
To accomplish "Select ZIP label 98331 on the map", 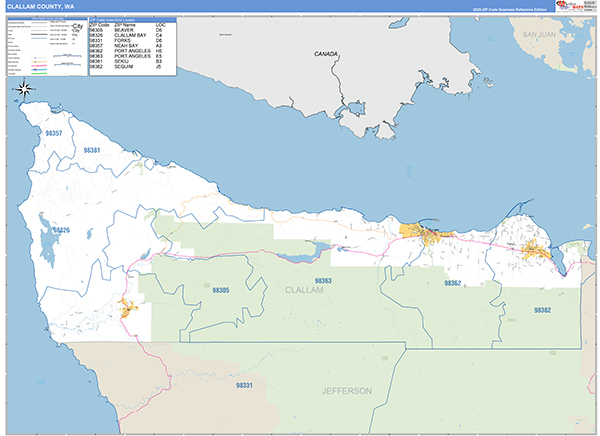I will tap(245, 385).
